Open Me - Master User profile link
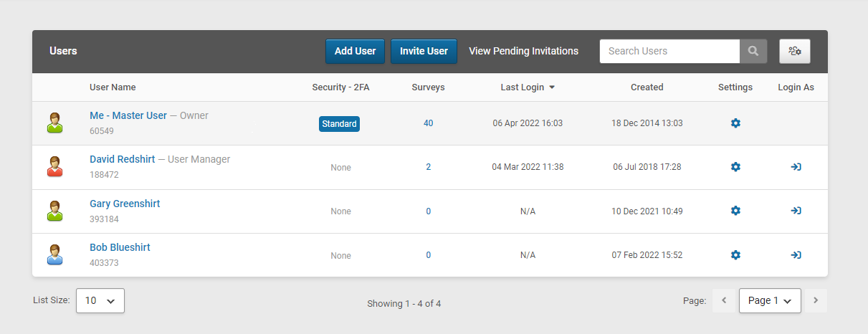 coord(128,115)
